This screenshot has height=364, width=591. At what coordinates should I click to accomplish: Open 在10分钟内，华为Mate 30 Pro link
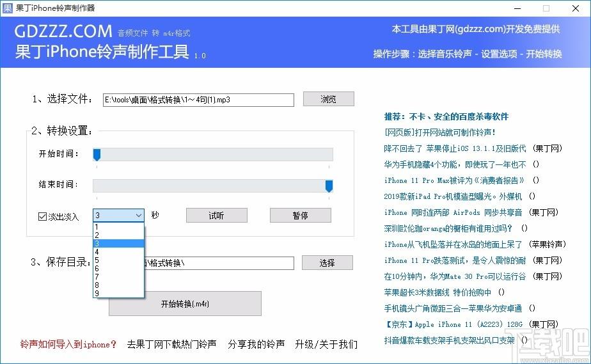point(455,276)
